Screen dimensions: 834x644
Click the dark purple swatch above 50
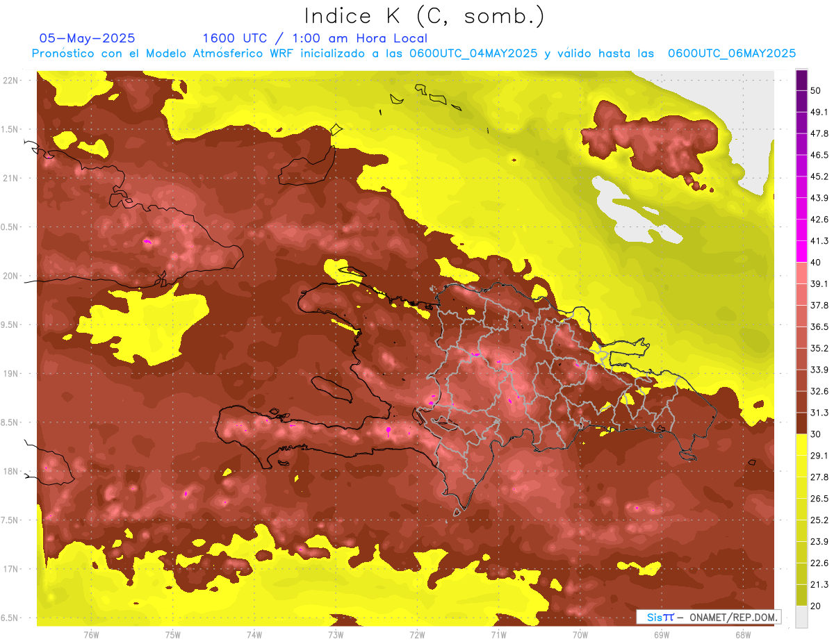coord(801,80)
